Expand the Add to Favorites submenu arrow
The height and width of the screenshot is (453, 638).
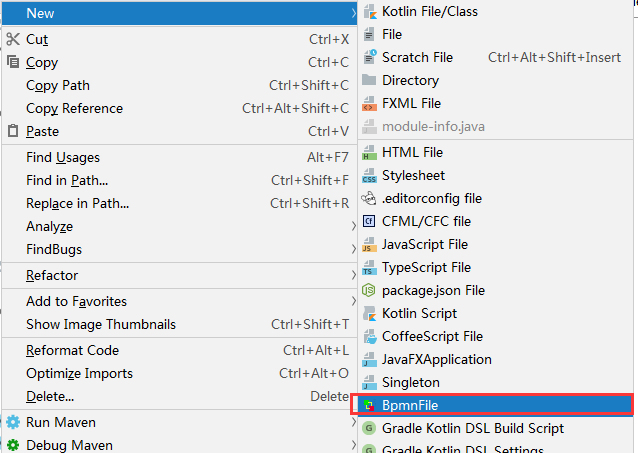coord(354,301)
